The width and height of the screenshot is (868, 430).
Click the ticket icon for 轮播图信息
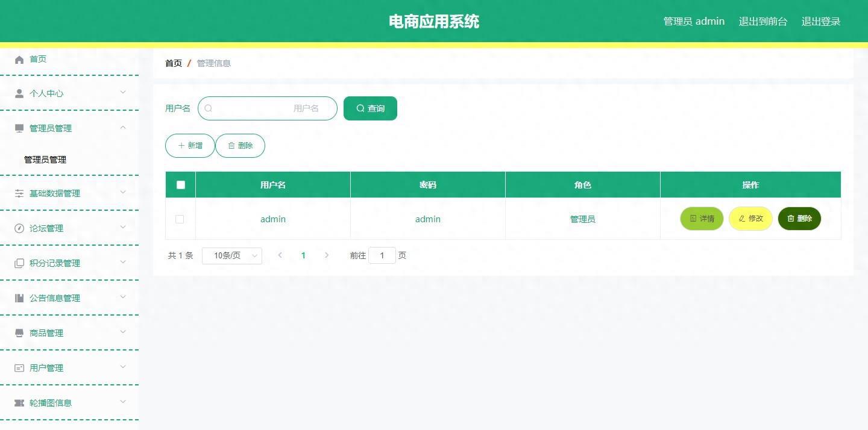pos(19,403)
